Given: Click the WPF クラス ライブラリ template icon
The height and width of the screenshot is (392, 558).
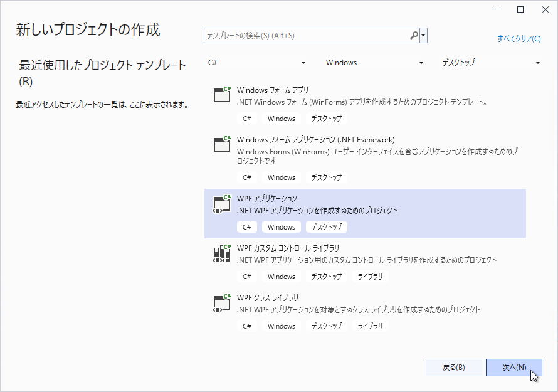Looking at the screenshot, I should (x=222, y=303).
